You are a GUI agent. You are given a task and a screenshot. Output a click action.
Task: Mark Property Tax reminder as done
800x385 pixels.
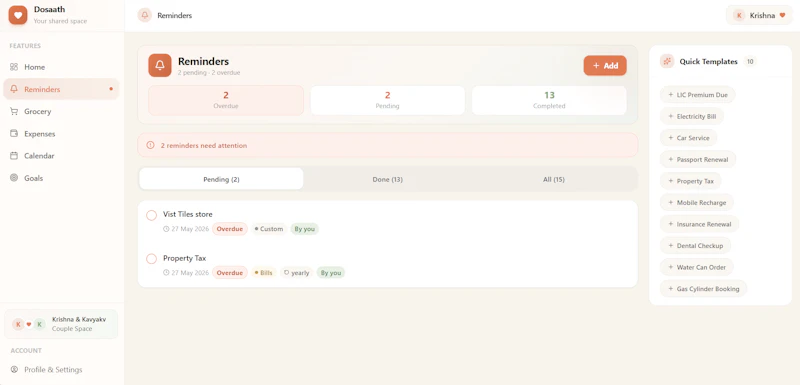pyautogui.click(x=152, y=259)
